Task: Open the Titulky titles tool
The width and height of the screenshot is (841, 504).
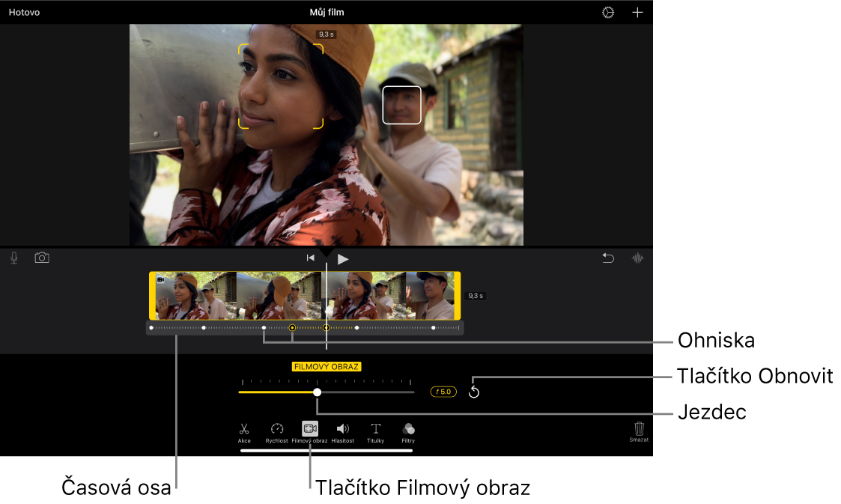Action: 375,433
